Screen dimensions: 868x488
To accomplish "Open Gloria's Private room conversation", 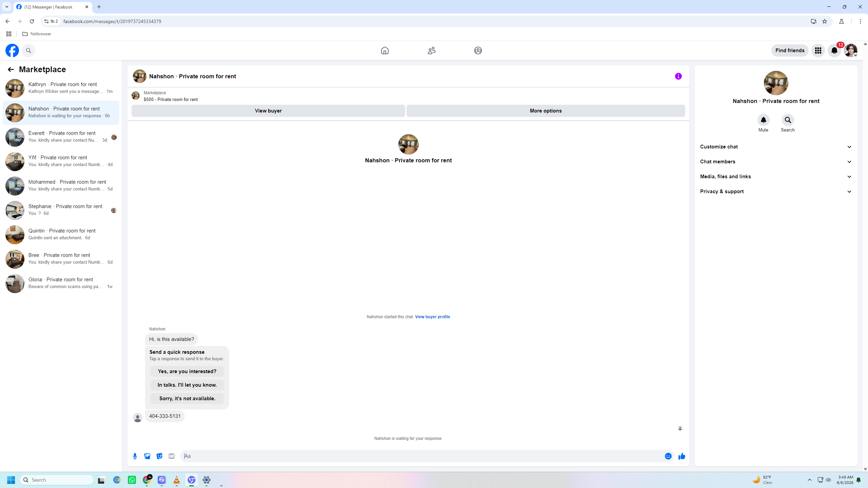I will pyautogui.click(x=61, y=283).
